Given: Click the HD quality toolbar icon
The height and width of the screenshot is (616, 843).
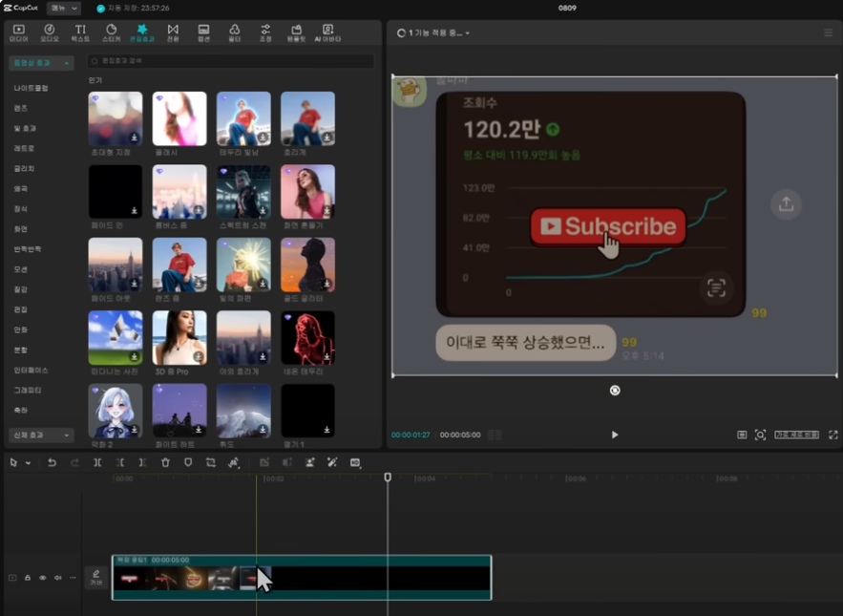Looking at the screenshot, I should coord(355,462).
